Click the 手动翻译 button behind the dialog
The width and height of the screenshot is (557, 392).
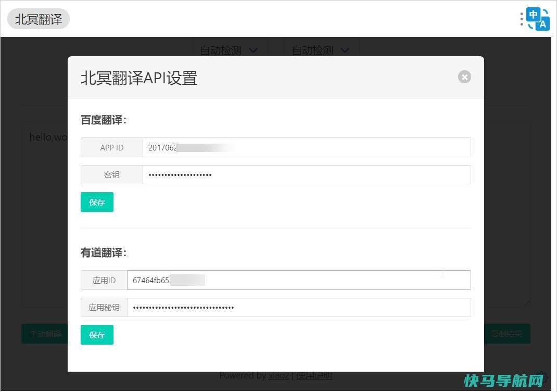coord(45,334)
